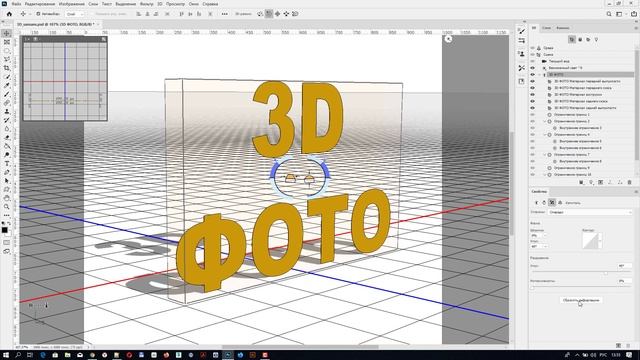This screenshot has width=640, height=360.
Task: Toggle visibility of Бесконечный свет 1
Action: [532, 68]
